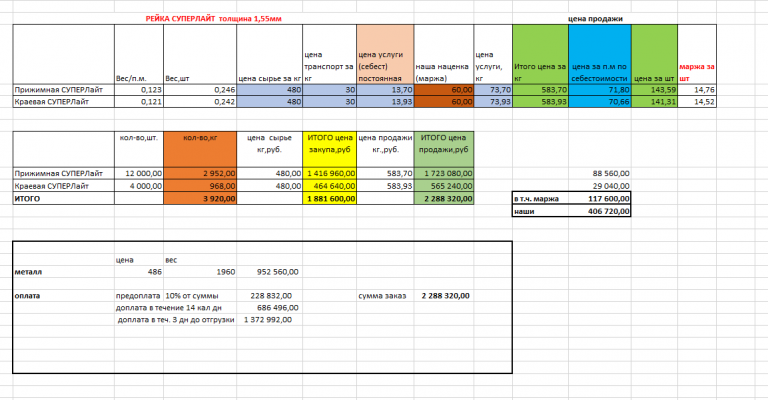Screen dimensions: 768x400
Task: Click the margin per piece value 14,76
Action: pyautogui.click(x=697, y=90)
